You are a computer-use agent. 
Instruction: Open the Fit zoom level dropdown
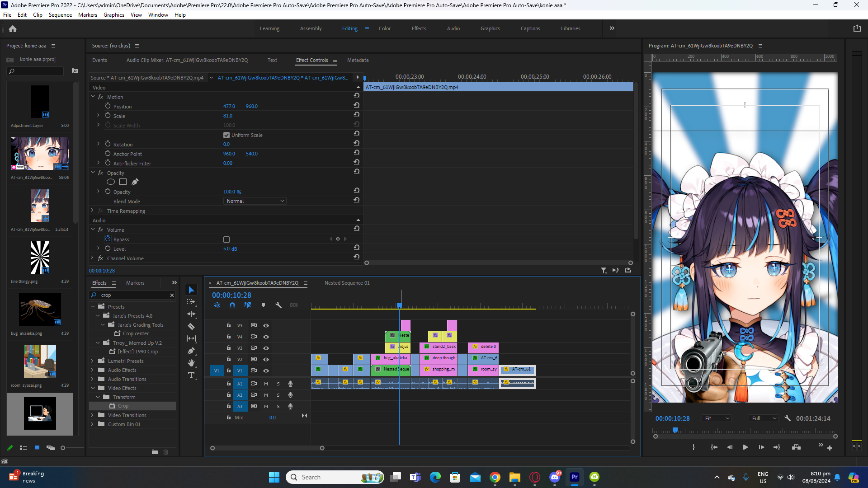(717, 418)
